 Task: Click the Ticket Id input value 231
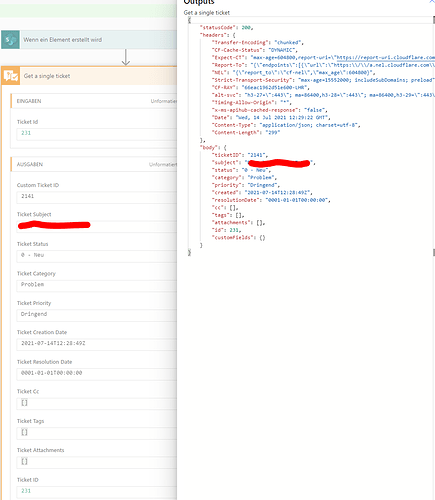(26, 133)
